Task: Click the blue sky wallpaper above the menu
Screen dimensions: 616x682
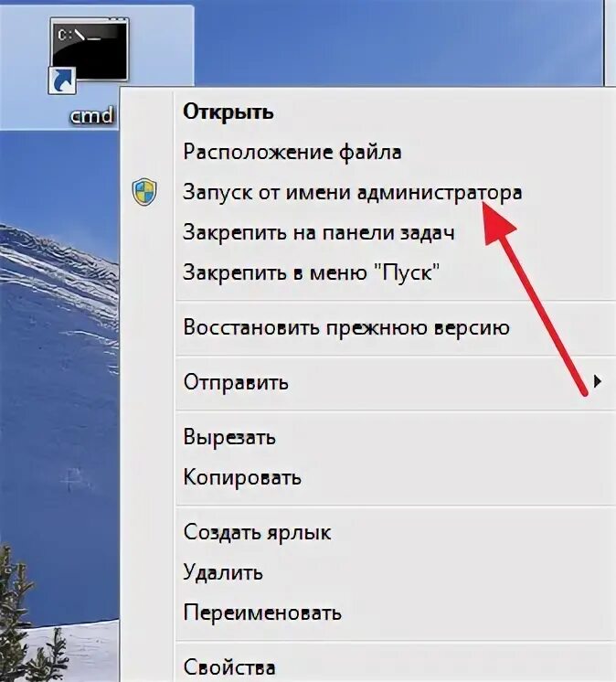Action: (x=391, y=44)
